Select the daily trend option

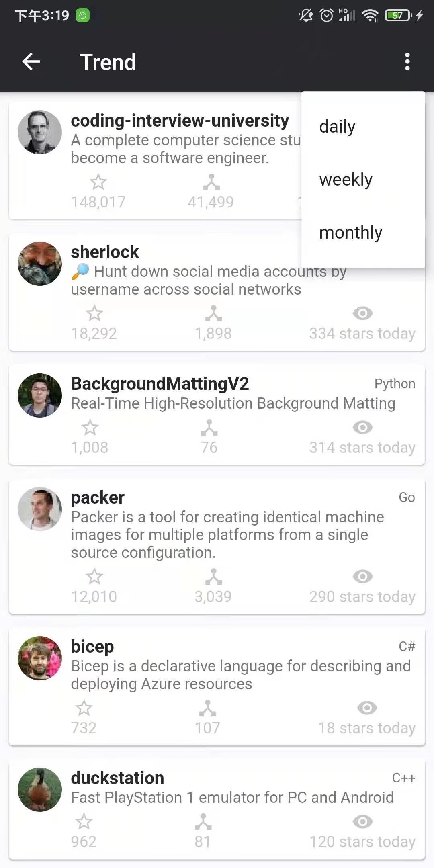tap(337, 127)
